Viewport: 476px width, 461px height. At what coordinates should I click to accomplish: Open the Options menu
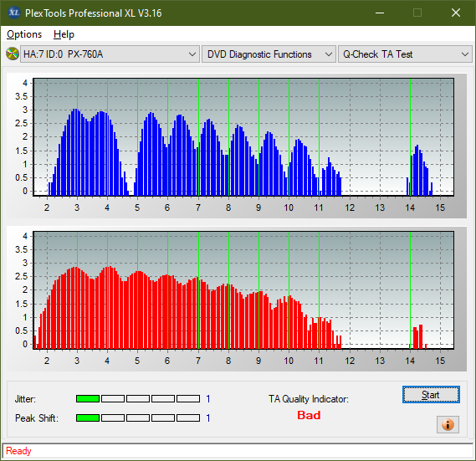coord(24,34)
